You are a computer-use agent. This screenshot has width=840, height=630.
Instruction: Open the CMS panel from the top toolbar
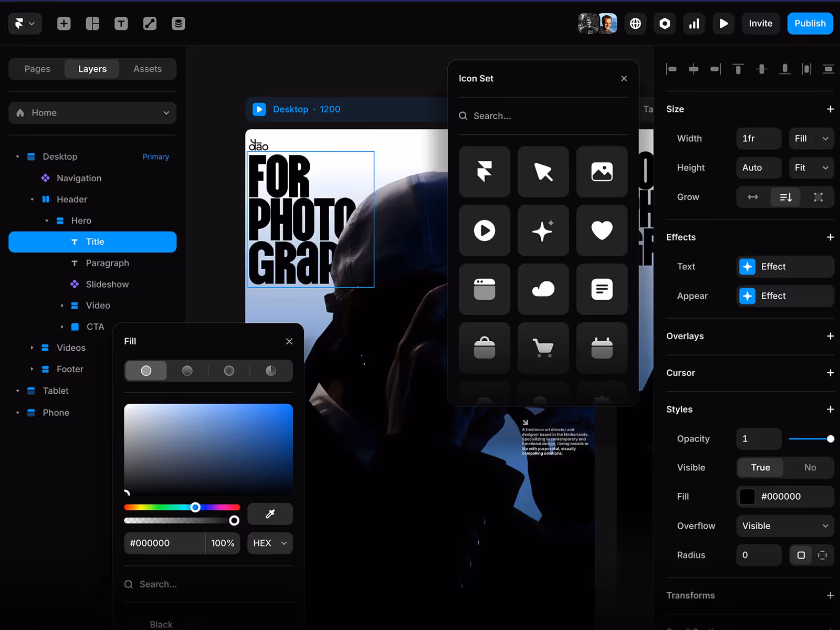point(178,23)
